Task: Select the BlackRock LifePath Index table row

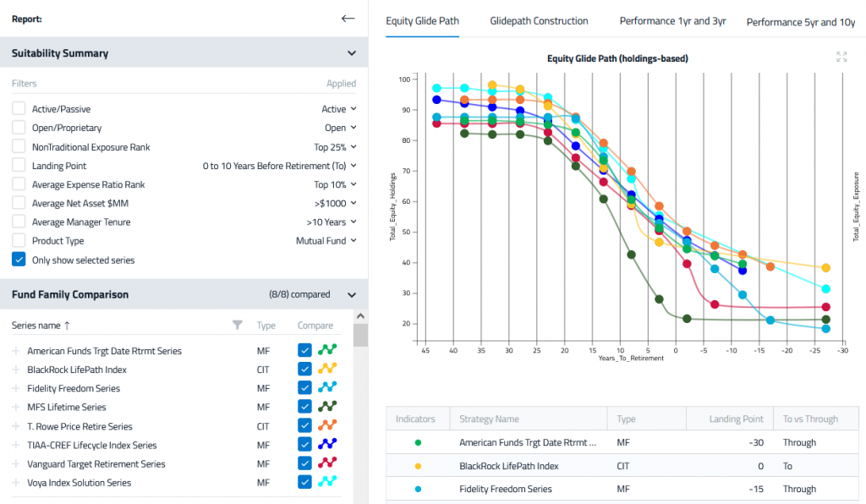Action: [622, 466]
